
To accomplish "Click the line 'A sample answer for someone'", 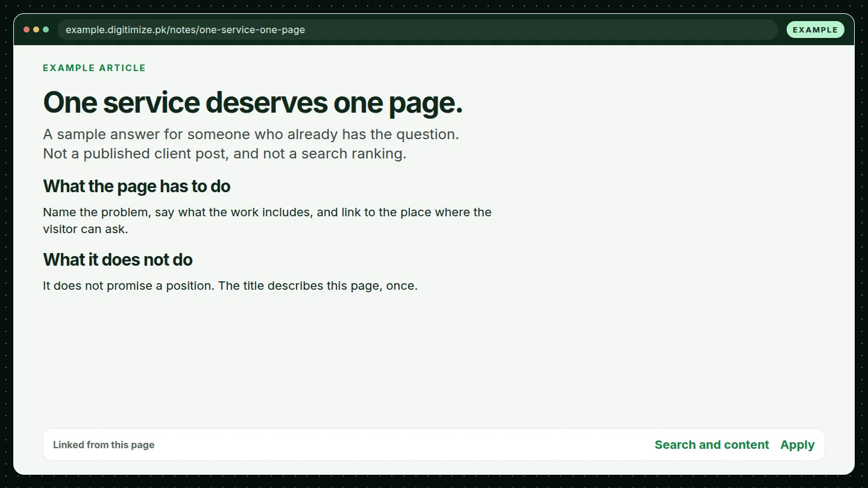I will 251,134.
